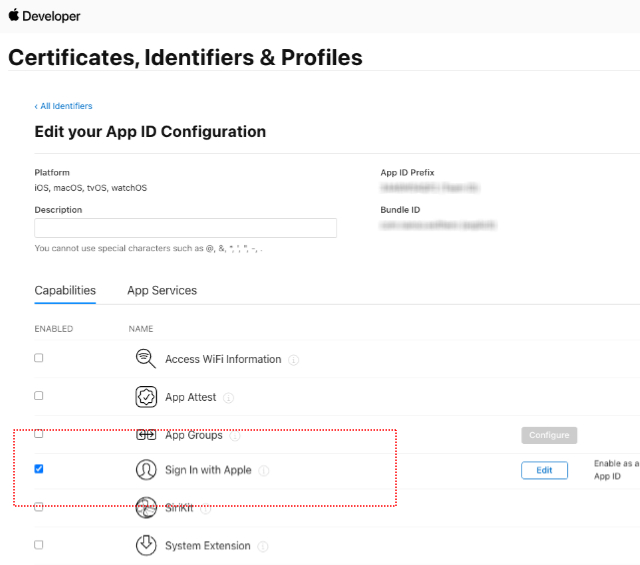Enable the App Attest checkbox
This screenshot has height=565, width=640.
coord(39,396)
